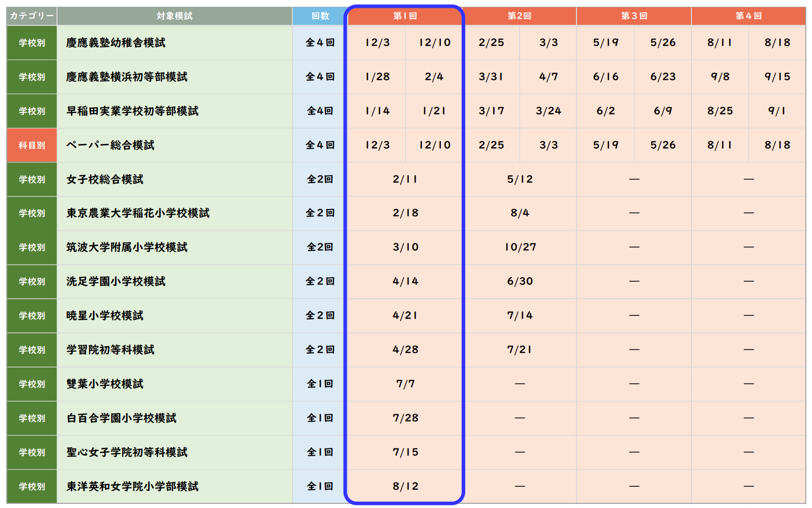Image resolution: width=812 pixels, height=508 pixels.
Task: Click 筑波大学附属小学校模試 row name
Action: click(127, 248)
